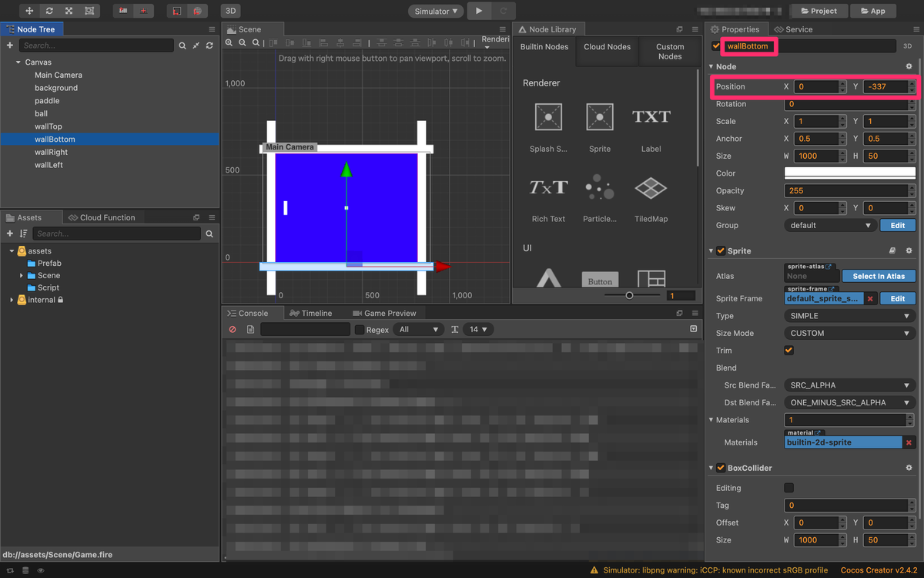Switch to the Custom Nodes tab
This screenshot has height=578, width=924.
[670, 52]
